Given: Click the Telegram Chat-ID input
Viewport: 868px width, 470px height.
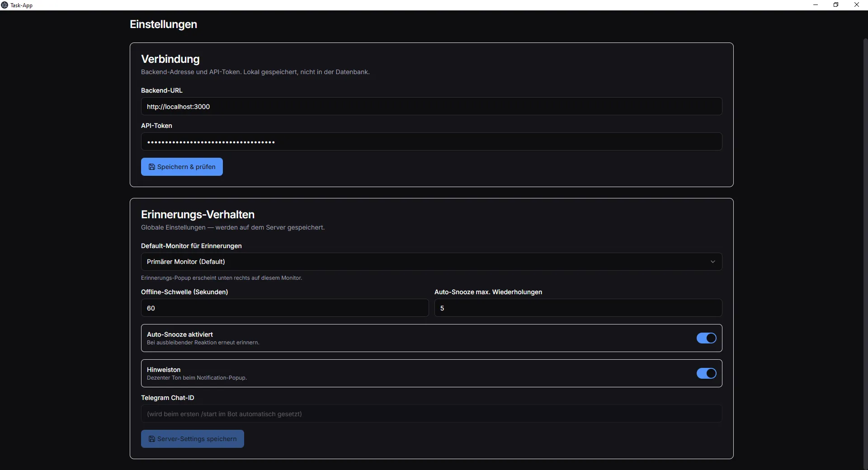Looking at the screenshot, I should (x=431, y=414).
